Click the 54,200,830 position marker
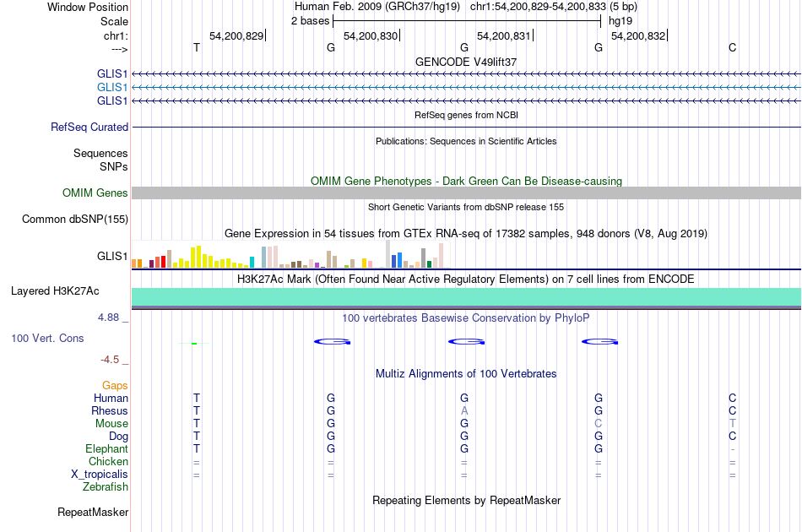Screen dimensions: 802x532 coord(371,35)
